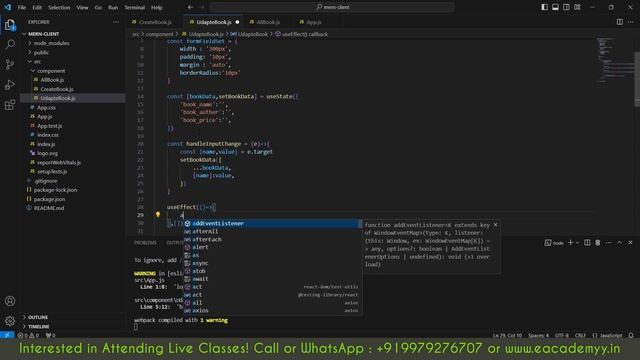
Task: Split the terminal panel
Action: (587, 242)
